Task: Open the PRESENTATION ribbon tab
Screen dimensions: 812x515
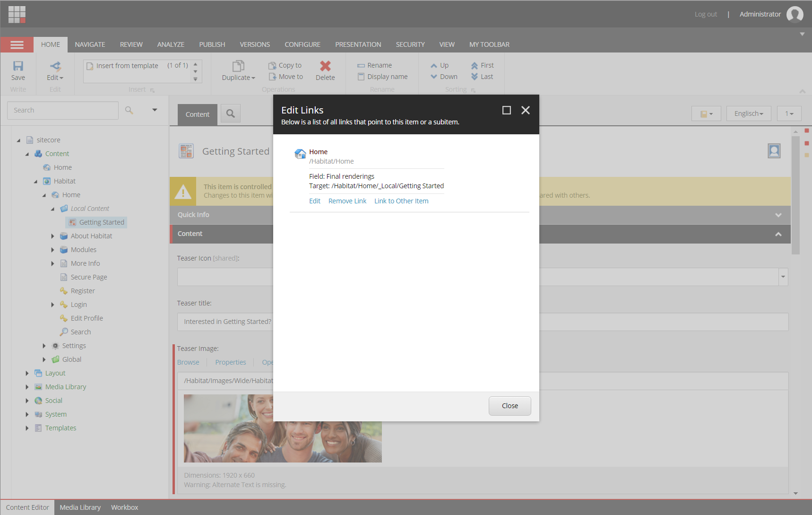Action: click(358, 44)
